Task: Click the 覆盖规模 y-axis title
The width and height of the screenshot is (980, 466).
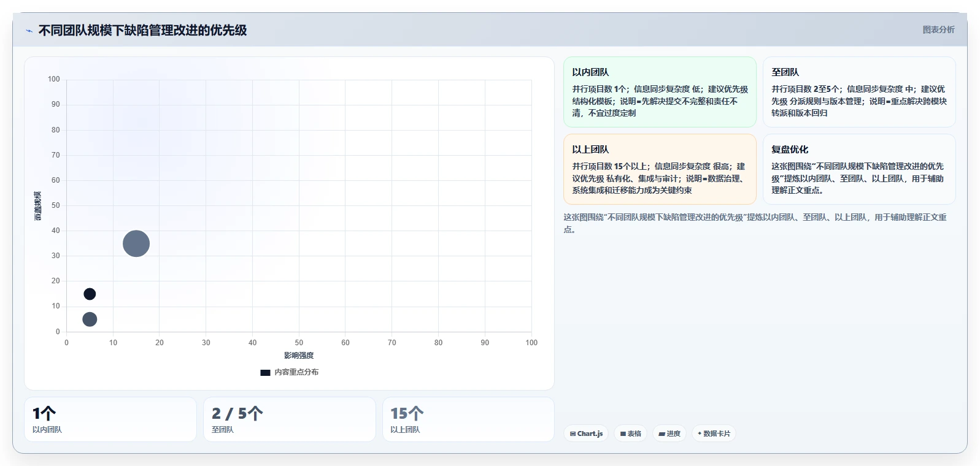Action: pyautogui.click(x=38, y=206)
